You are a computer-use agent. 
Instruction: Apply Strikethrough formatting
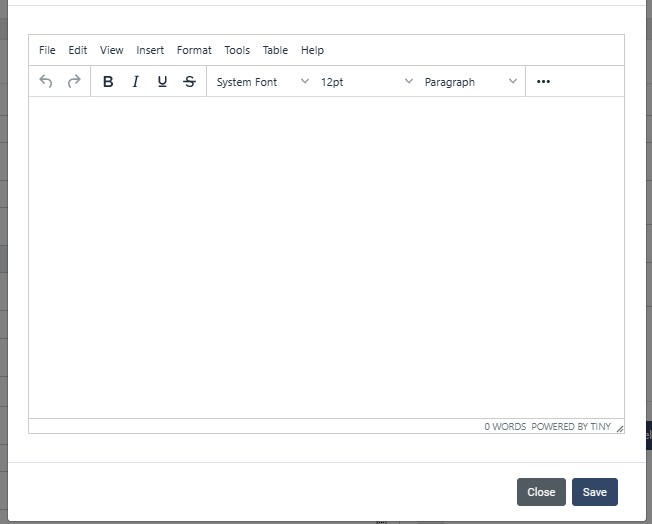(x=190, y=82)
